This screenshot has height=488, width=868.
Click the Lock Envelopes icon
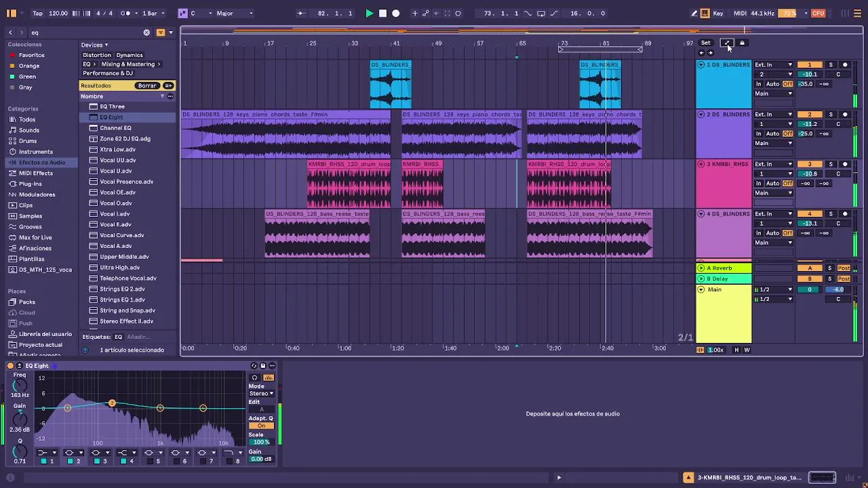tap(742, 43)
